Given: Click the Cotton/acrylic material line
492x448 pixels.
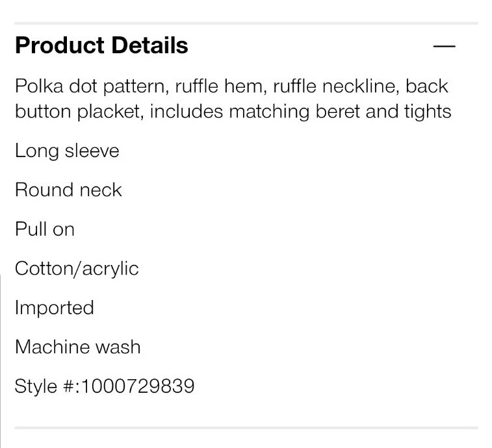Looking at the screenshot, I should click(x=77, y=268).
